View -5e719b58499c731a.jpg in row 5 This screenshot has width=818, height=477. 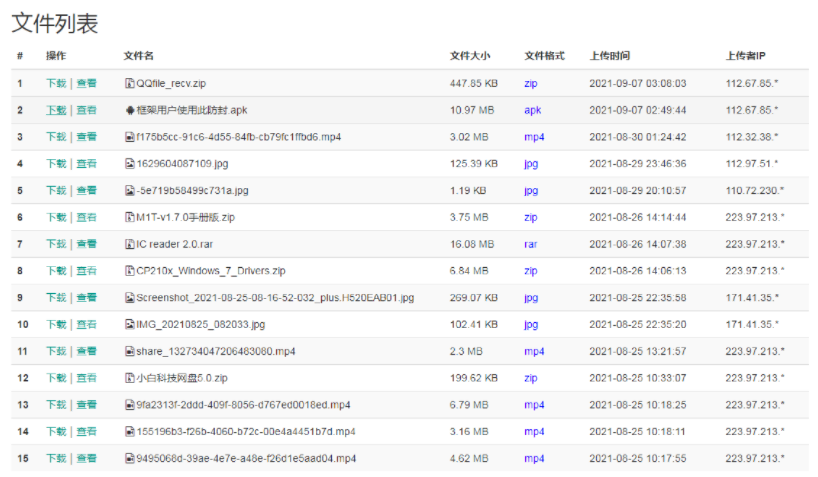(x=87, y=190)
